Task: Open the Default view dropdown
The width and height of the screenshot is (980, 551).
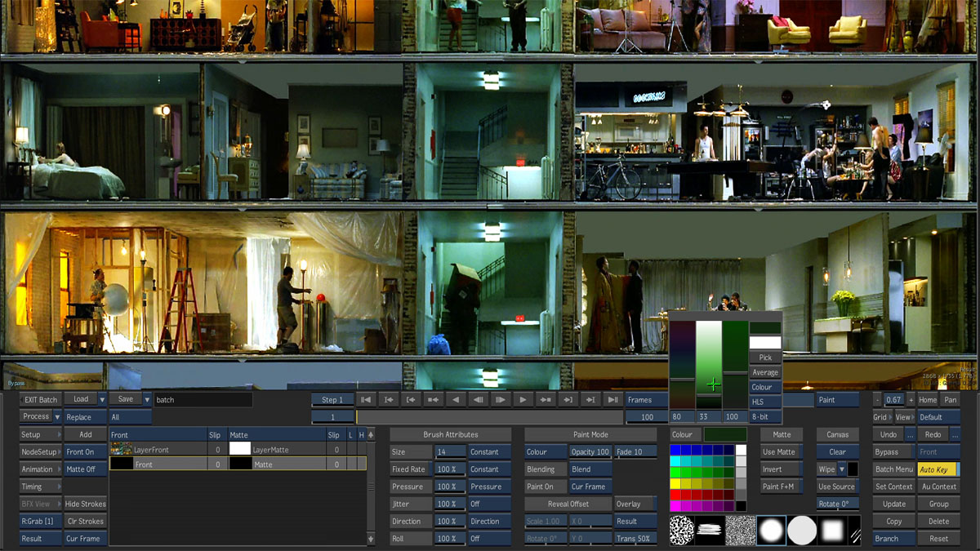Action: (x=939, y=417)
